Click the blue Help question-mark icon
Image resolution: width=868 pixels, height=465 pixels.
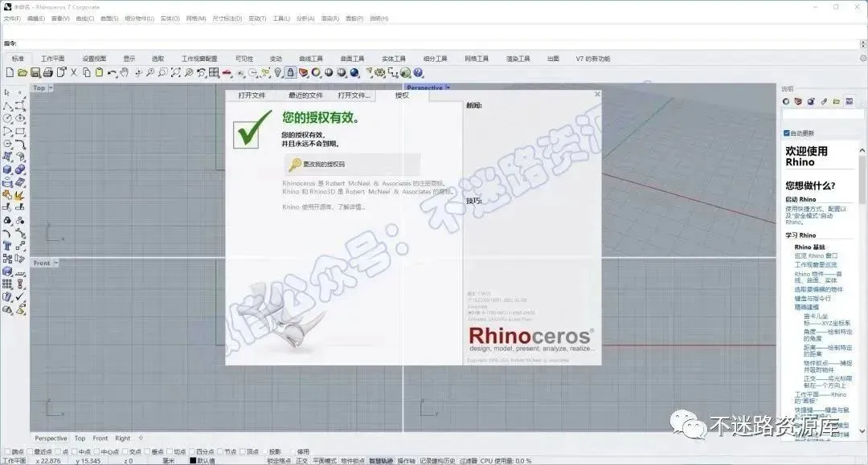point(418,72)
